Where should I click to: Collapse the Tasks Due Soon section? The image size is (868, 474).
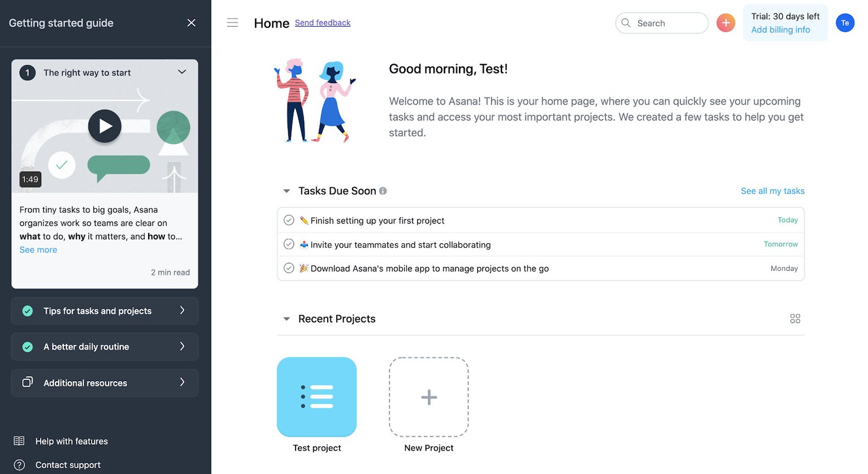(287, 191)
